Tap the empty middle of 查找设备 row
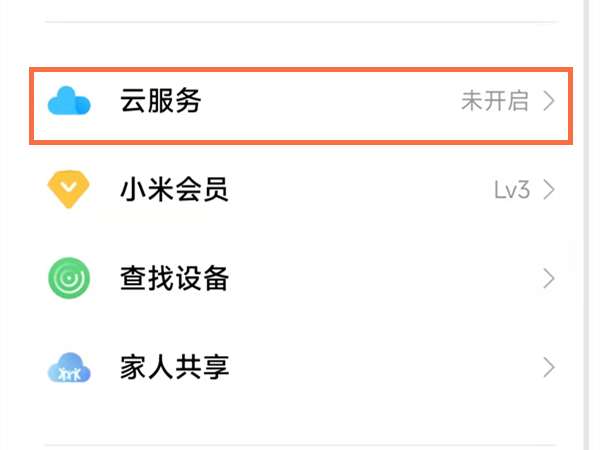The height and width of the screenshot is (450, 600). [x=380, y=279]
